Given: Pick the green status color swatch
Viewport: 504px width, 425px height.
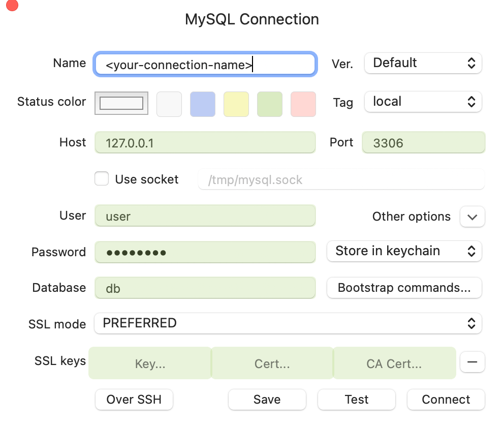Looking at the screenshot, I should (270, 104).
